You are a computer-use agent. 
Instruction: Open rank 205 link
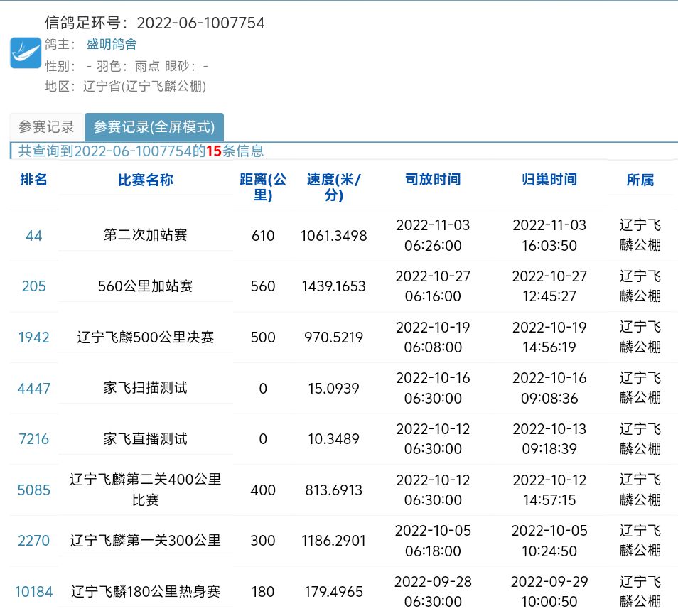33,286
